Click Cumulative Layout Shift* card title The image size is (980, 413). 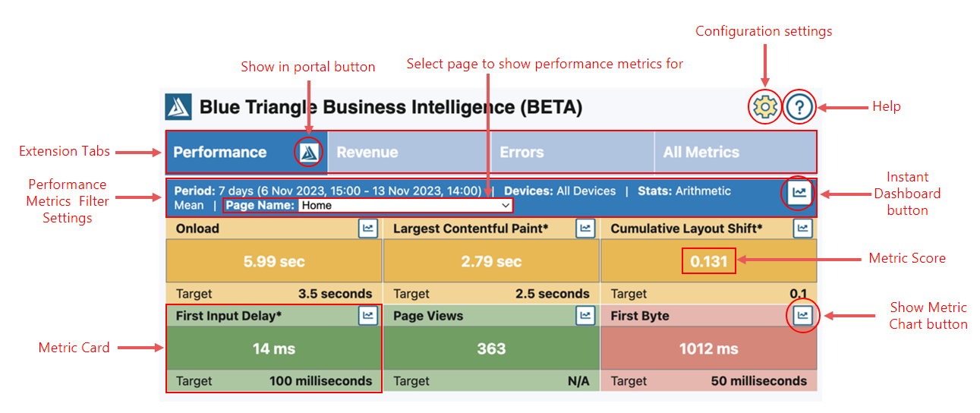[x=686, y=229]
